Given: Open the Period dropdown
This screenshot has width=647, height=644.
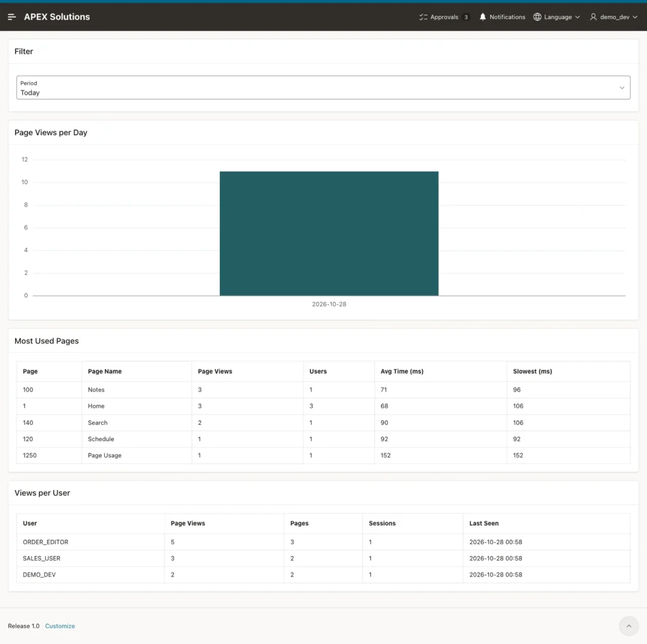Looking at the screenshot, I should (x=323, y=87).
